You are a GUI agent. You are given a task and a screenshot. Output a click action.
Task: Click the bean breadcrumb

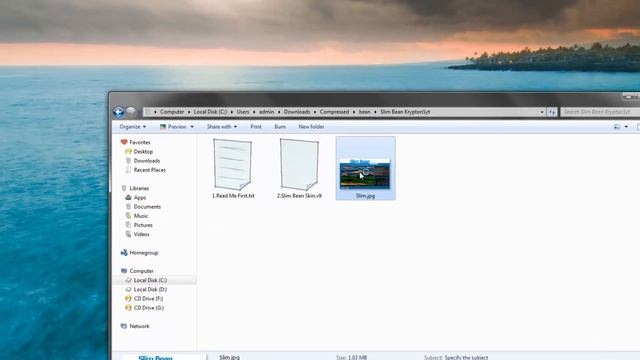tap(364, 112)
